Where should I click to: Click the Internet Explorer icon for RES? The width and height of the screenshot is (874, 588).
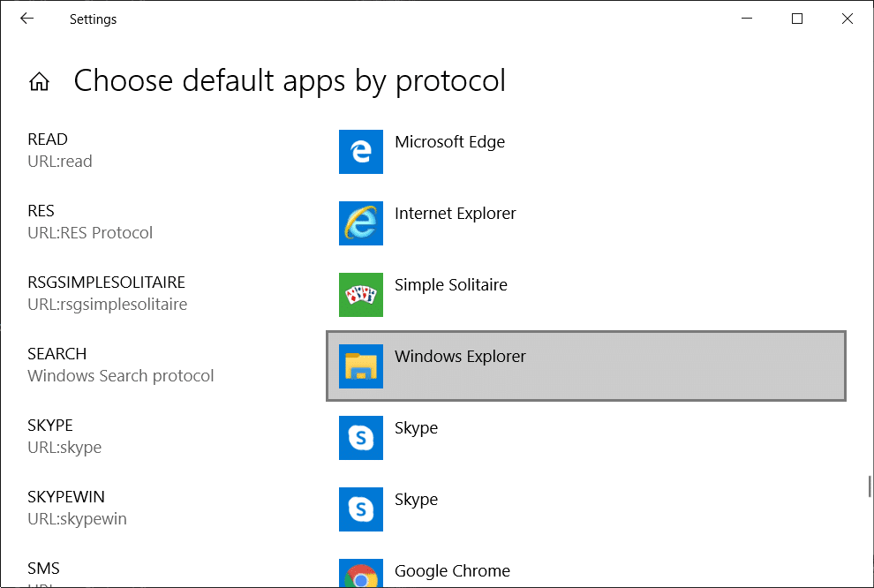[361, 223]
